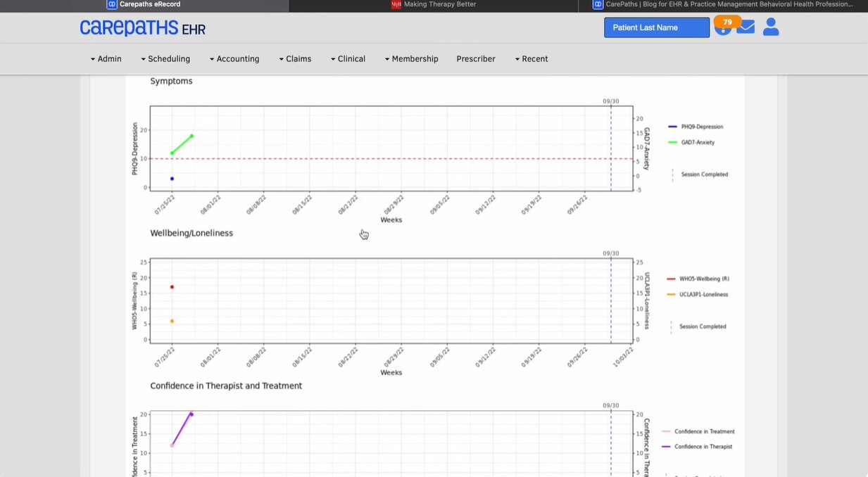Image resolution: width=868 pixels, height=477 pixels.
Task: Click the Making Therapy Better tab favicon
Action: tap(396, 4)
